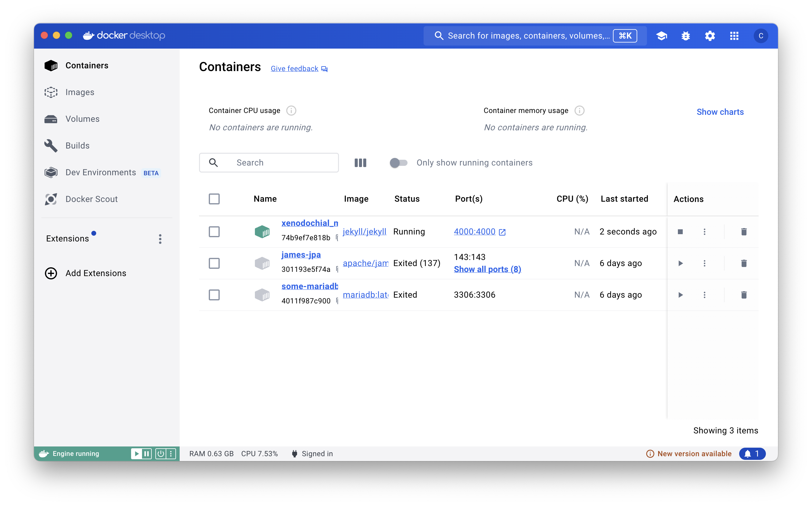Viewport: 812px width, 506px height.
Task: Click Show charts
Action: click(x=720, y=112)
